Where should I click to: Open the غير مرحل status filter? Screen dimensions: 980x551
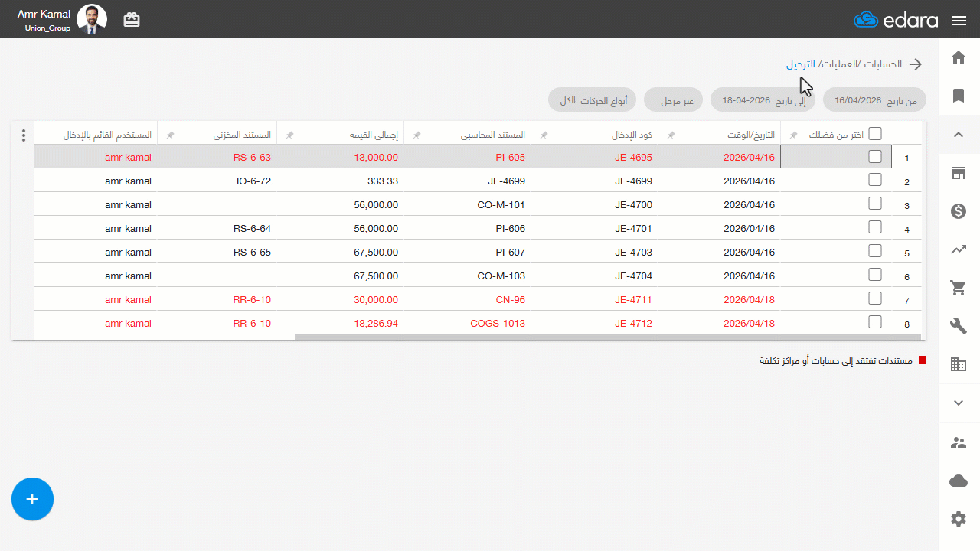point(674,100)
